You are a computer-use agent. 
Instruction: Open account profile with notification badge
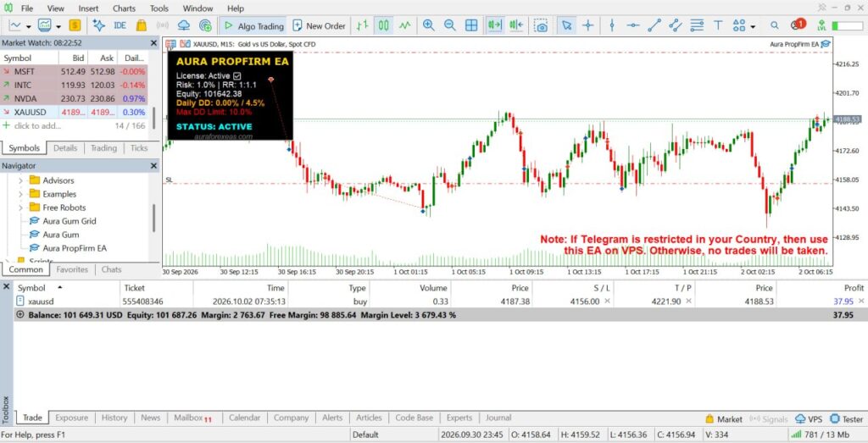point(797,25)
